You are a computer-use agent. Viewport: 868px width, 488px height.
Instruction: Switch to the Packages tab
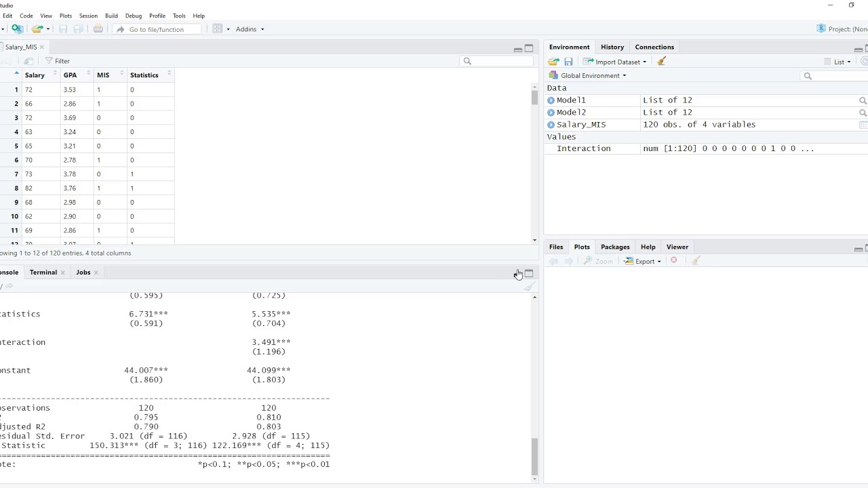tap(615, 247)
